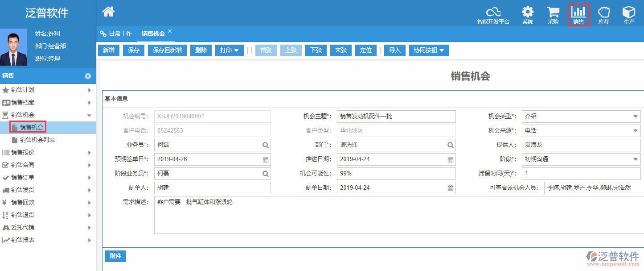This screenshot has height=271, width=644.
Task: Open the 采购 shopping cart icon
Action: [553, 13]
